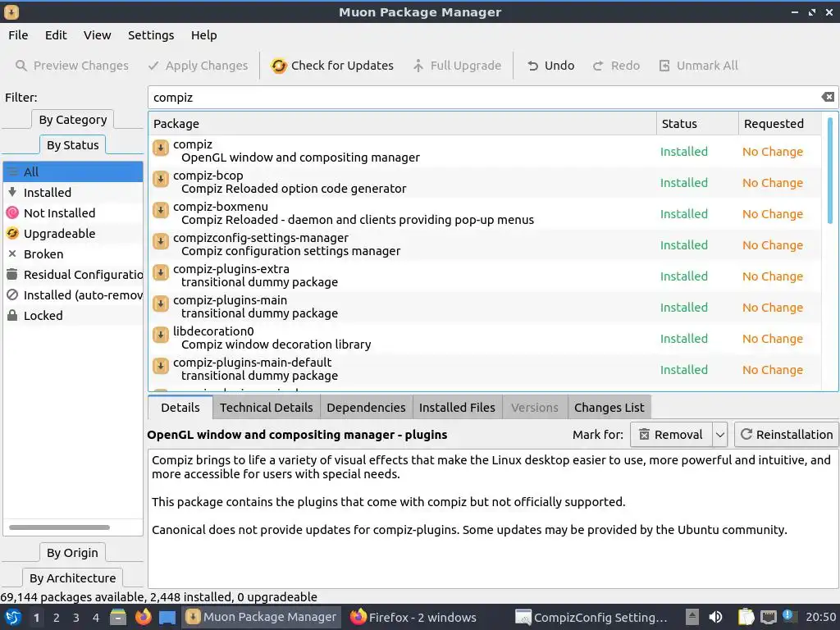Click the status filter horizontal scrollbar
The width and height of the screenshot is (840, 630).
(59, 527)
